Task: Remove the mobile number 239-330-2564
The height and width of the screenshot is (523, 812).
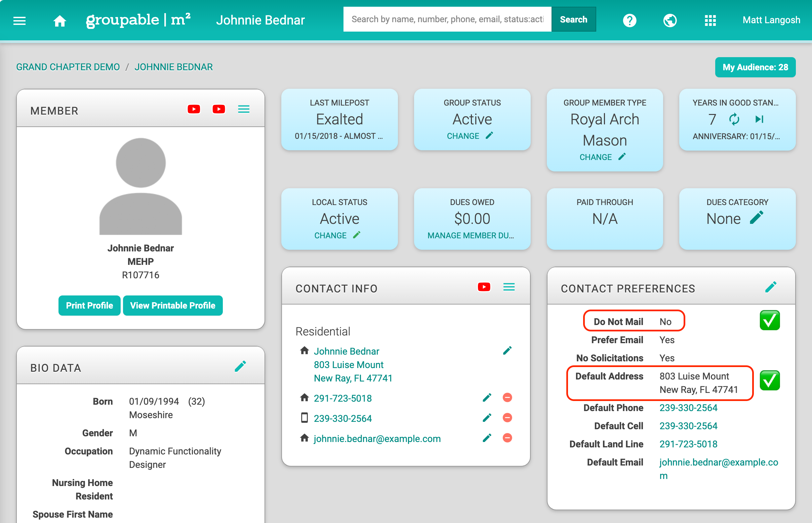Action: pos(507,418)
